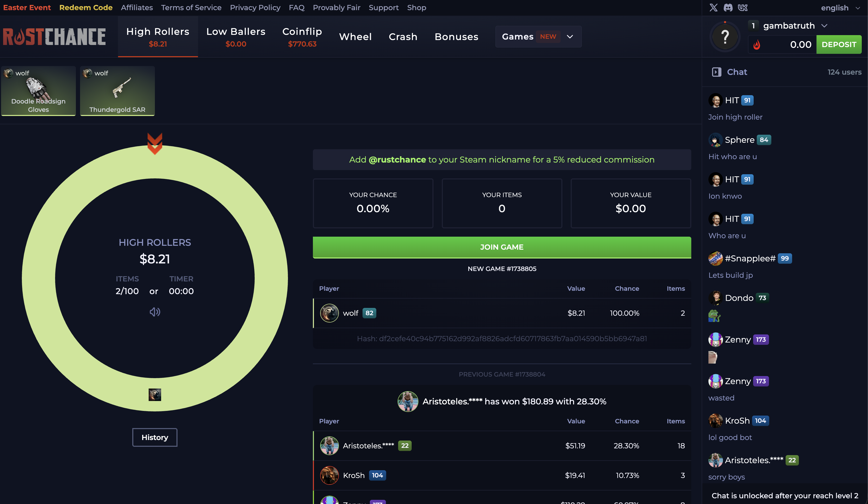Click the @rustchance commission banner

pyautogui.click(x=502, y=160)
